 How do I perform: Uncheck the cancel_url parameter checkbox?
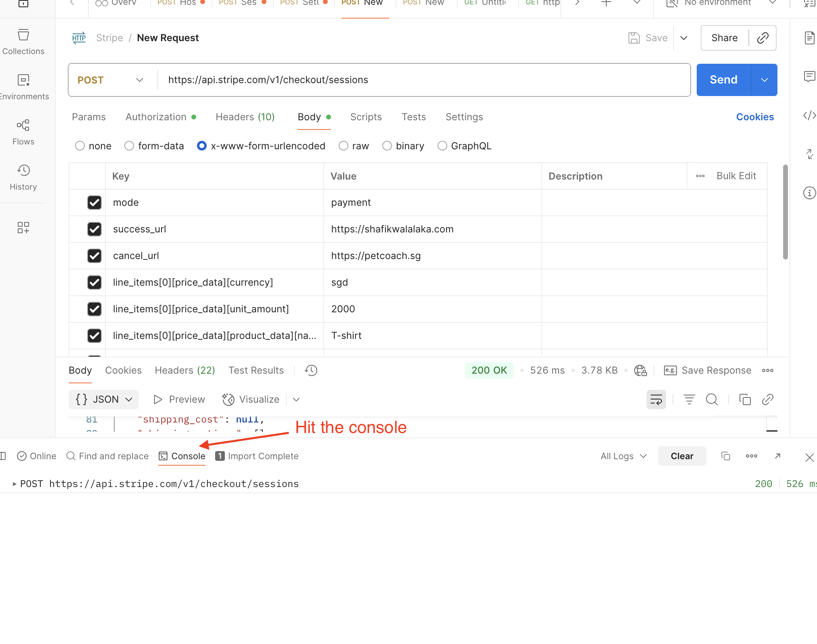coord(94,256)
